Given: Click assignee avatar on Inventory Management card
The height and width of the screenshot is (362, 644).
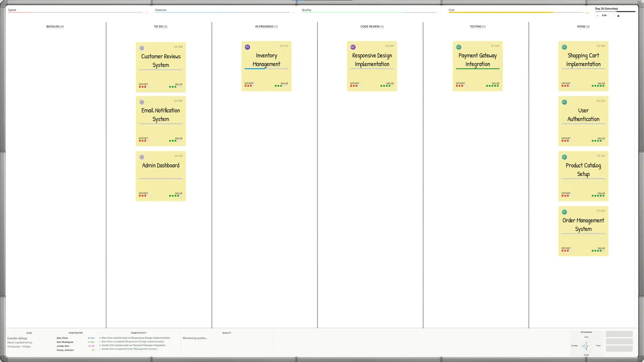Looking at the screenshot, I should click(x=247, y=47).
